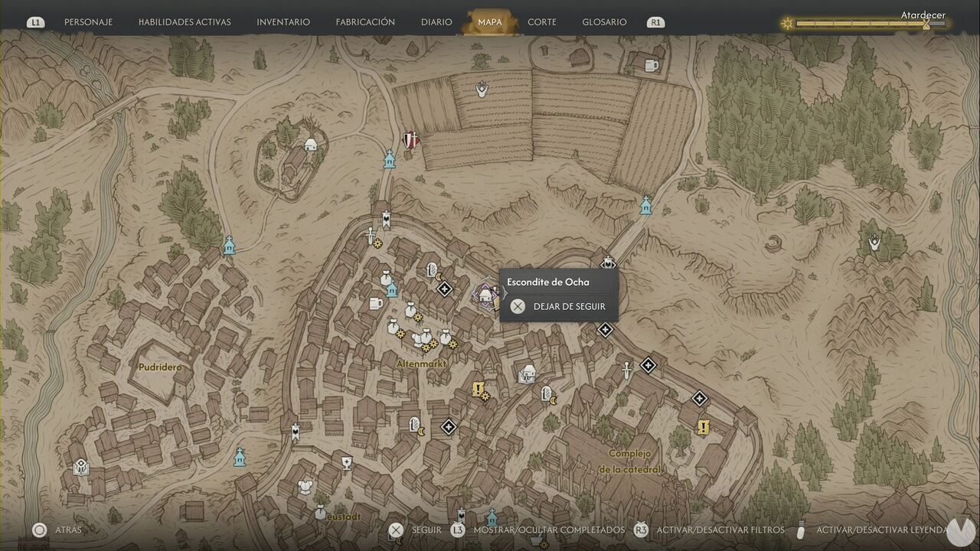Select the blue shrine on the northeast road
The width and height of the screenshot is (980, 551).
pos(645,205)
